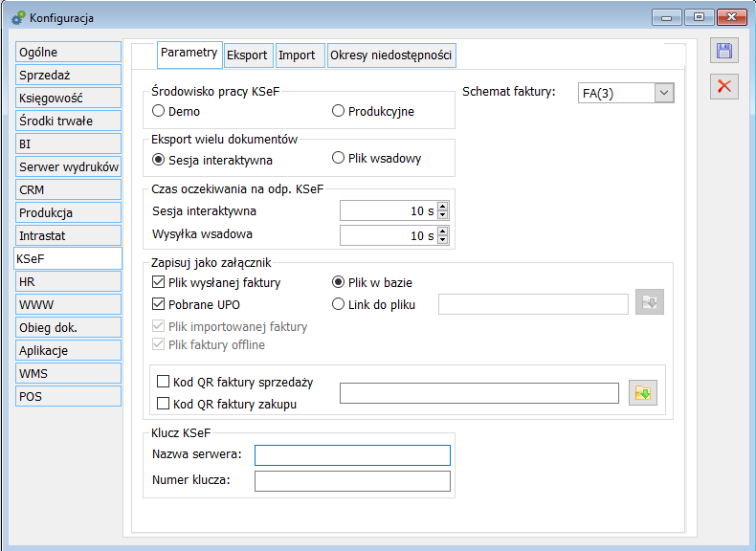Open the POS section

pos(68,396)
